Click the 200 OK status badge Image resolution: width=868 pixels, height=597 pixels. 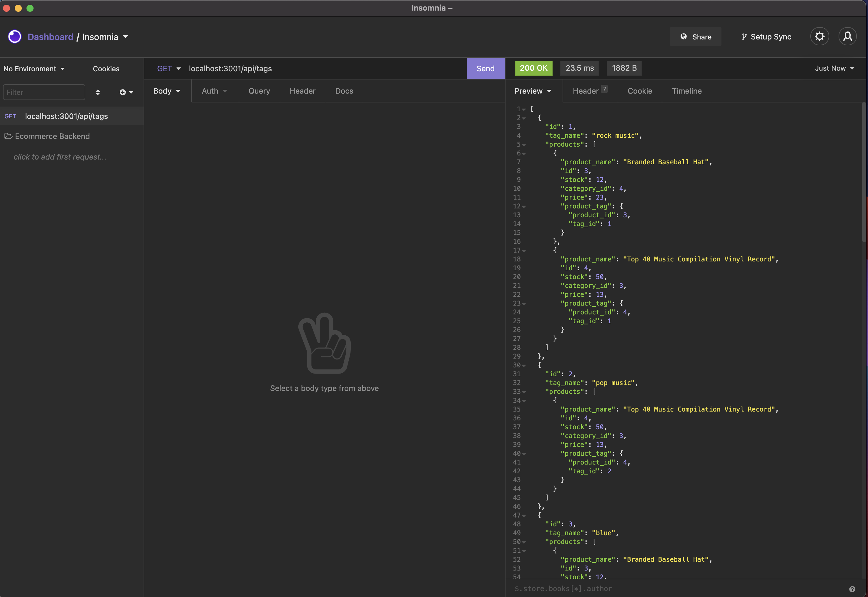tap(533, 68)
